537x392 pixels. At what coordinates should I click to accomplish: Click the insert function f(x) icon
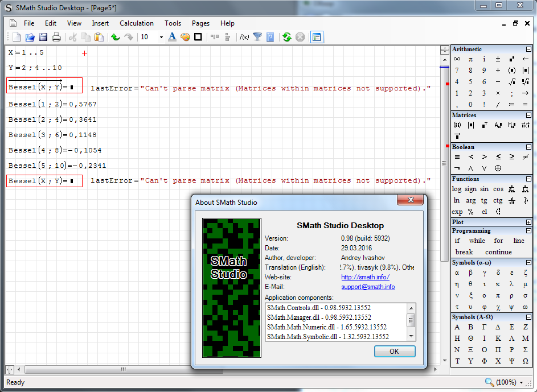[244, 37]
